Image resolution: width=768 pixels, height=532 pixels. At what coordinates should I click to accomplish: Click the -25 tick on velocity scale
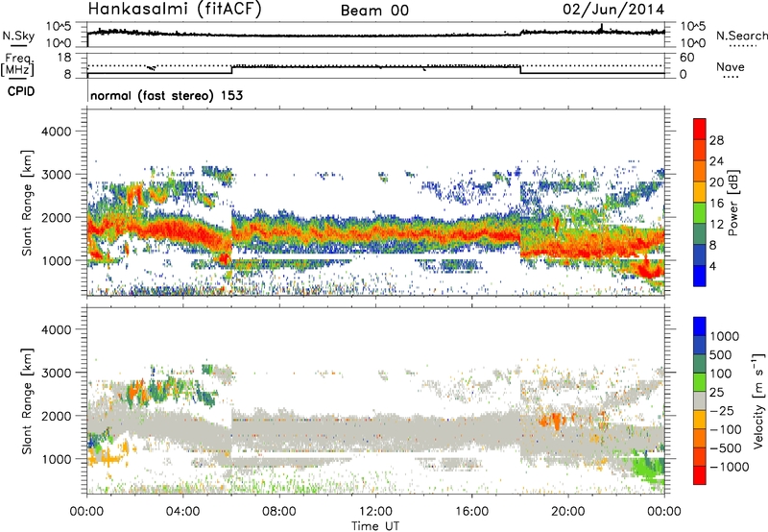coord(722,410)
